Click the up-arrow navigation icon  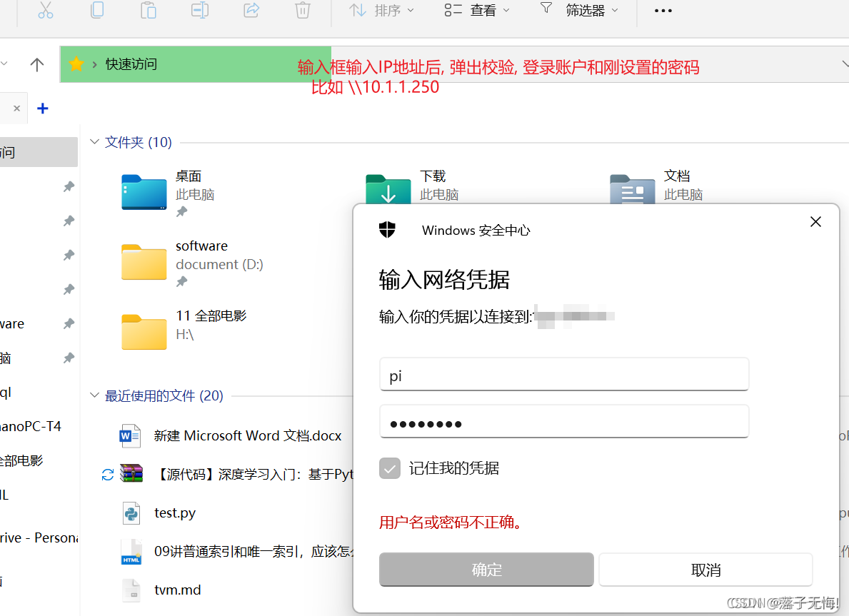[36, 64]
